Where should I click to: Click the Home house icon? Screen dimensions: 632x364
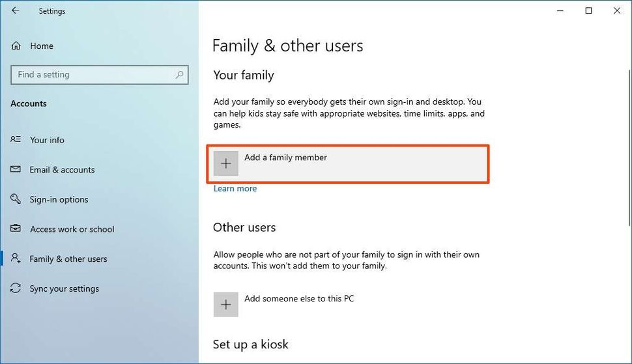16,46
